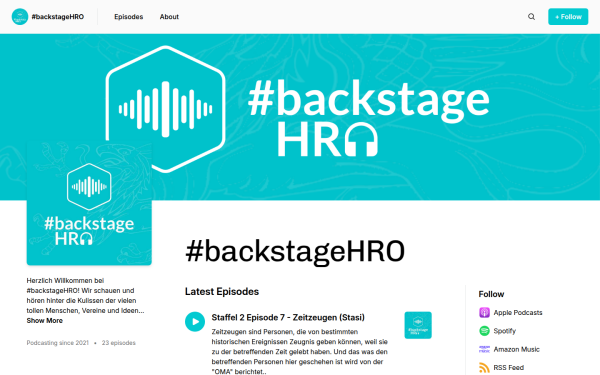Viewport: 600px width, 375px height.
Task: Click the Follow sidebar heading
Action: 491,294
